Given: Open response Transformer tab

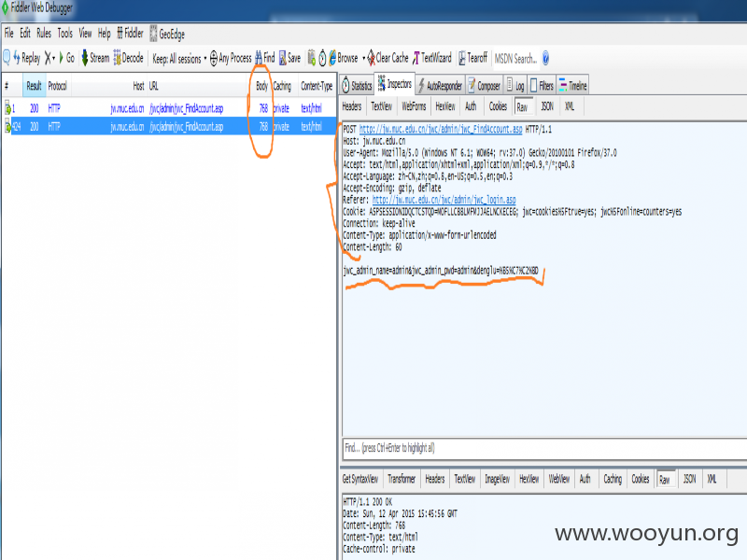Looking at the screenshot, I should point(402,479).
